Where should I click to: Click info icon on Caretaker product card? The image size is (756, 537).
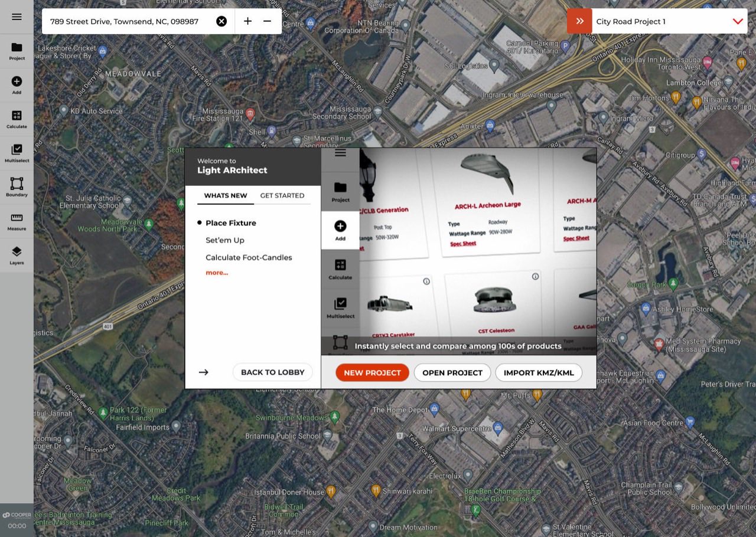[x=426, y=281]
